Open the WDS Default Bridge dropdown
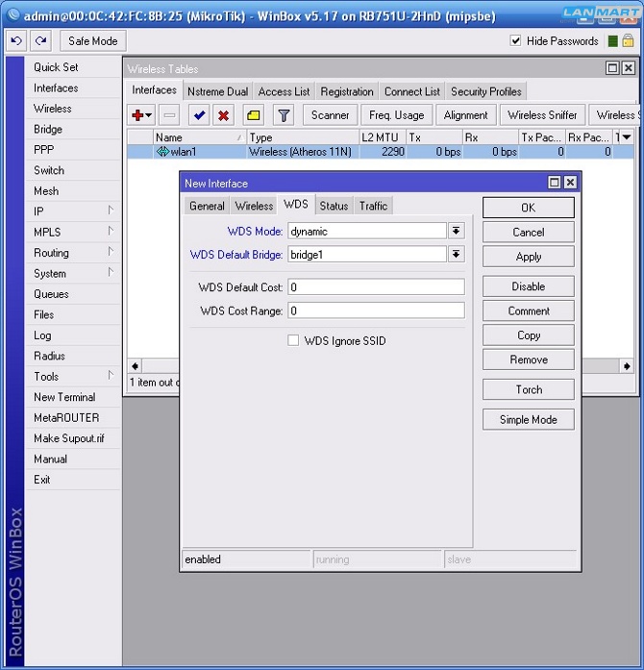This screenshot has width=644, height=670. (456, 255)
